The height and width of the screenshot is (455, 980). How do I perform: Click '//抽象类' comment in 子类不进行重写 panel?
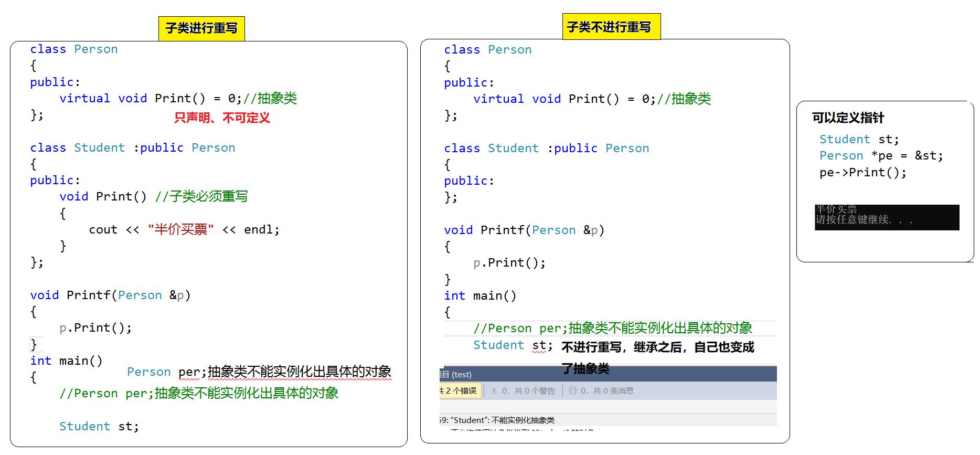[684, 99]
